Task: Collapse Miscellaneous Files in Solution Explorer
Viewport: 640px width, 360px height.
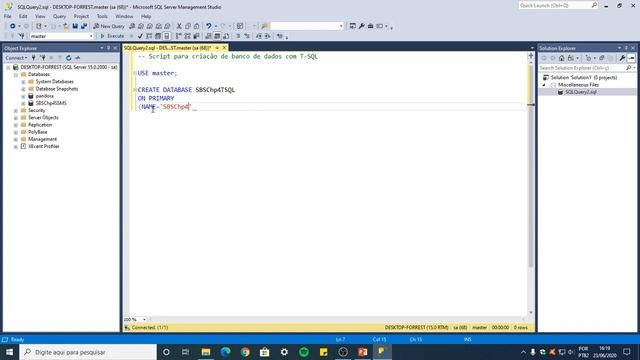Action: click(x=544, y=85)
